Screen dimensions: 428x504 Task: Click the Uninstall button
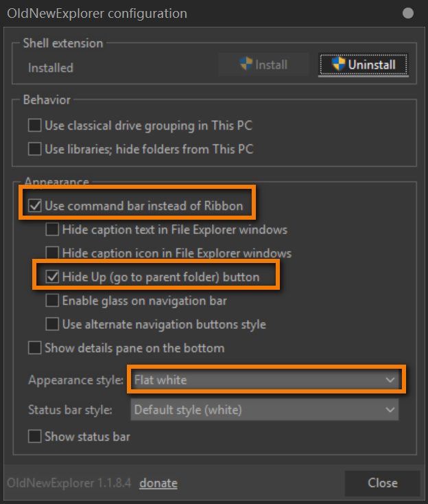tap(364, 65)
